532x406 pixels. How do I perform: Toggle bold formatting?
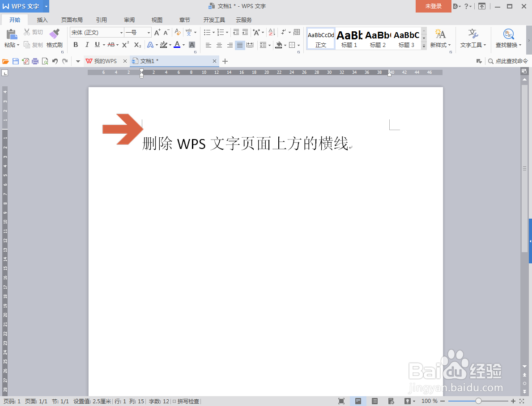[x=76, y=45]
